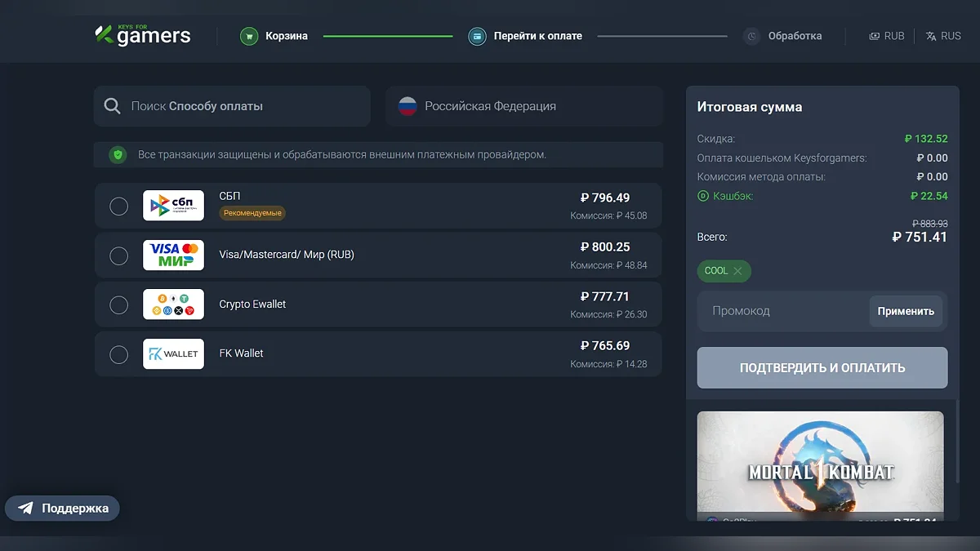This screenshot has width=980, height=551.
Task: Click the green cart icon for Корзина
Action: 249,36
